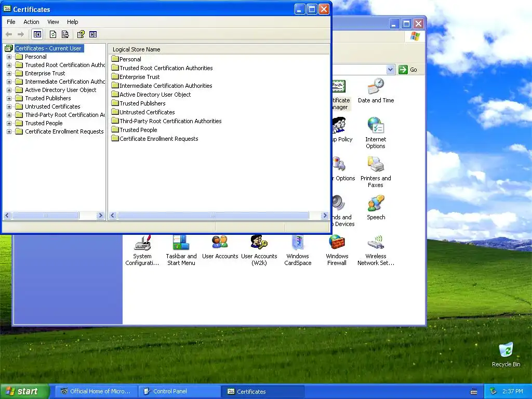The width and height of the screenshot is (532, 399).
Task: Click Go button in Control Panel address bar
Action: [408, 70]
